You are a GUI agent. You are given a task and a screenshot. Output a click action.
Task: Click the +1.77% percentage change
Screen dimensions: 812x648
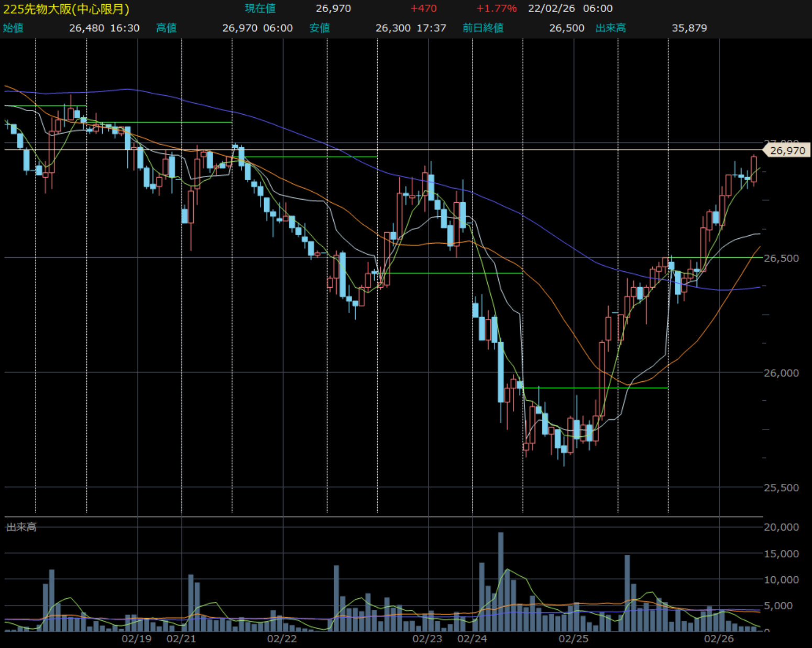pyautogui.click(x=496, y=8)
